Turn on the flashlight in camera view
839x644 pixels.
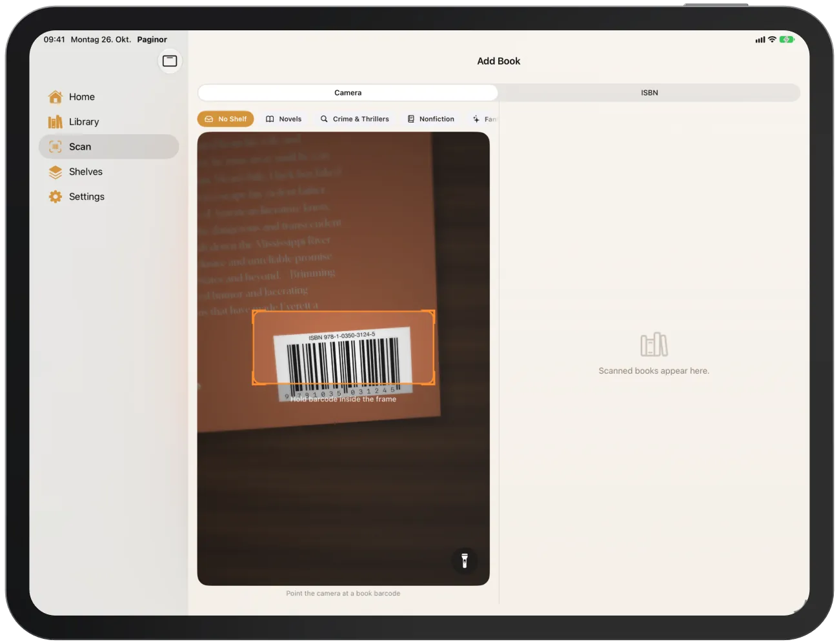(465, 560)
